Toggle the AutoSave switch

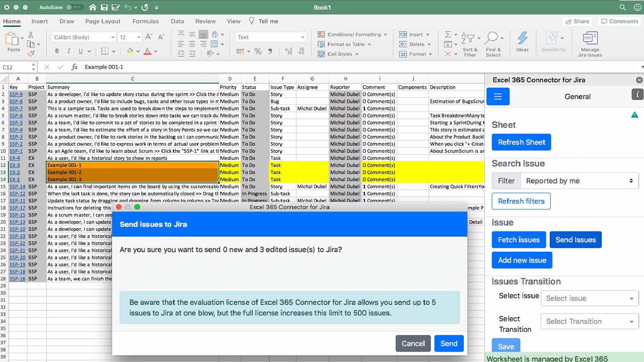pyautogui.click(x=74, y=8)
